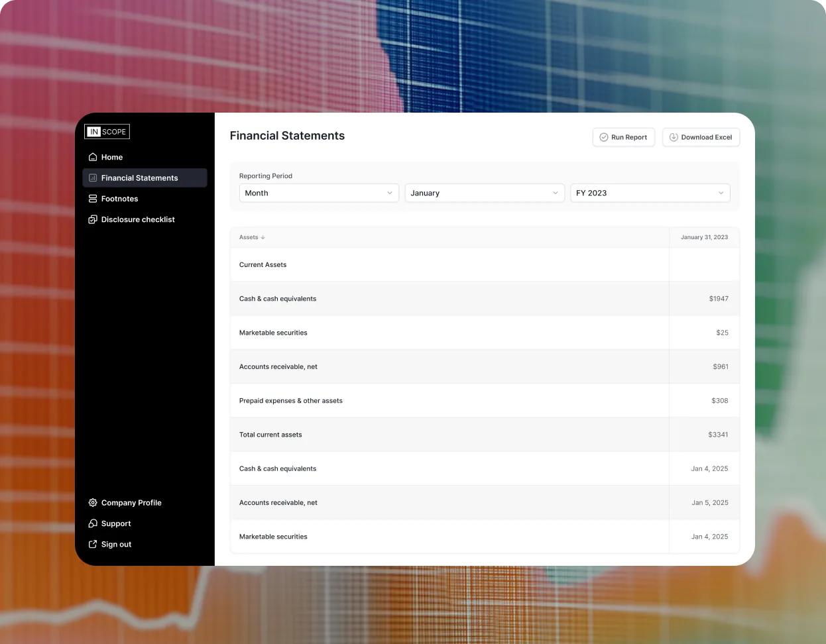Screen dimensions: 826x644
Task: Click the Footnotes list icon
Action: (x=93, y=199)
